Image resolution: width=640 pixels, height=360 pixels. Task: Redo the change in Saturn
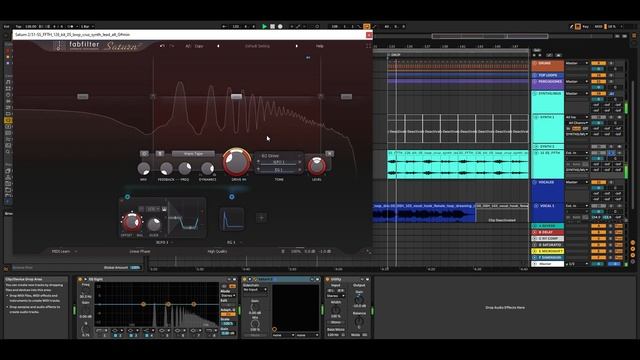click(x=172, y=46)
